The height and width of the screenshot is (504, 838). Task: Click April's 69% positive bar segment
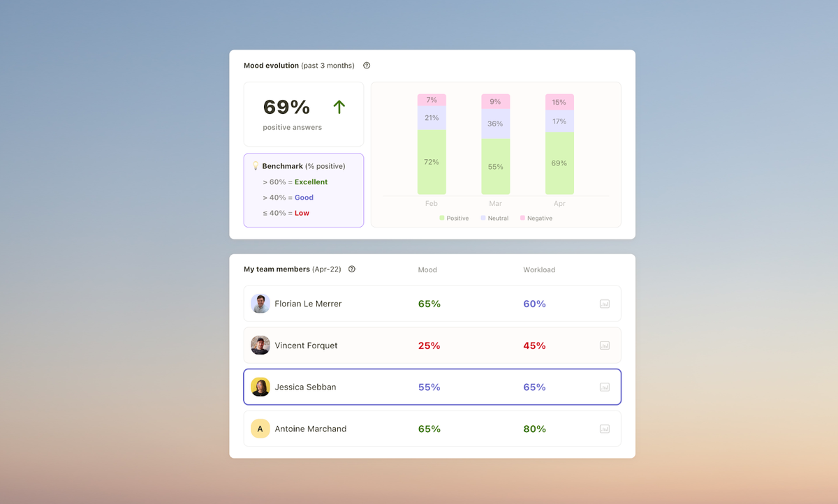click(559, 163)
